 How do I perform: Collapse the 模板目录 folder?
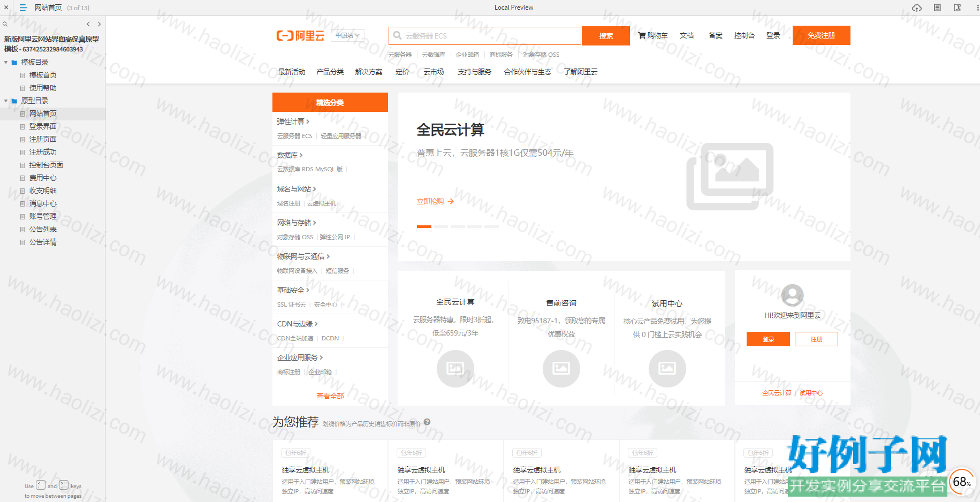(6, 63)
